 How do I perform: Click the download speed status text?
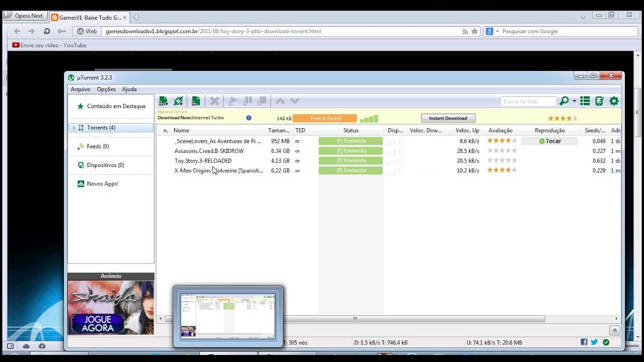tap(381, 342)
